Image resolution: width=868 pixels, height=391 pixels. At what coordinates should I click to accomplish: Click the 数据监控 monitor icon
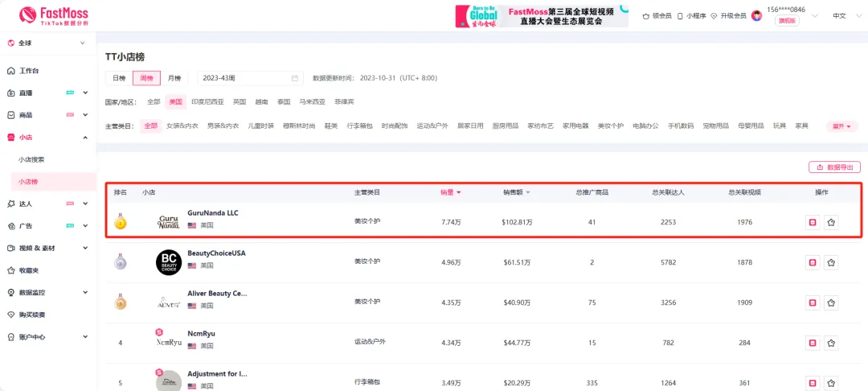[x=11, y=292]
